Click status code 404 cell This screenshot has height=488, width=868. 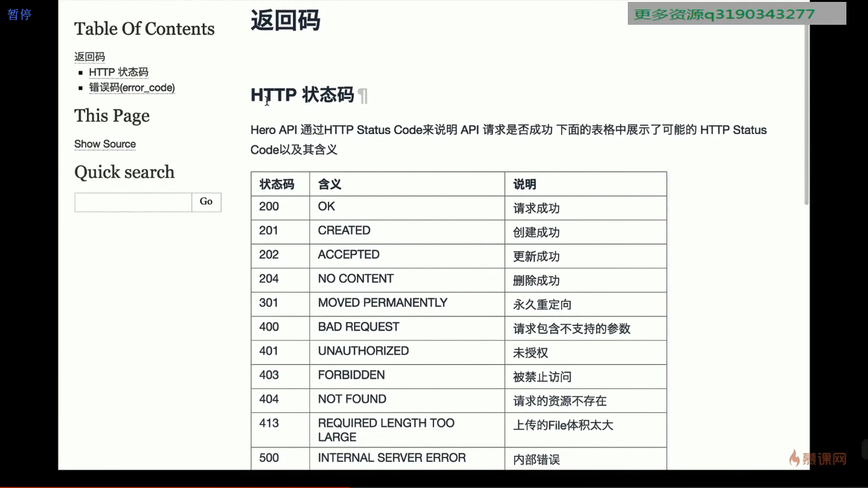coord(280,401)
